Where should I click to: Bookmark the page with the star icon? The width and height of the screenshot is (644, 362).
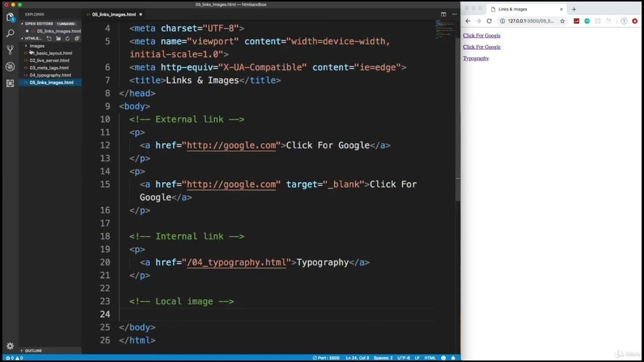pyautogui.click(x=562, y=21)
